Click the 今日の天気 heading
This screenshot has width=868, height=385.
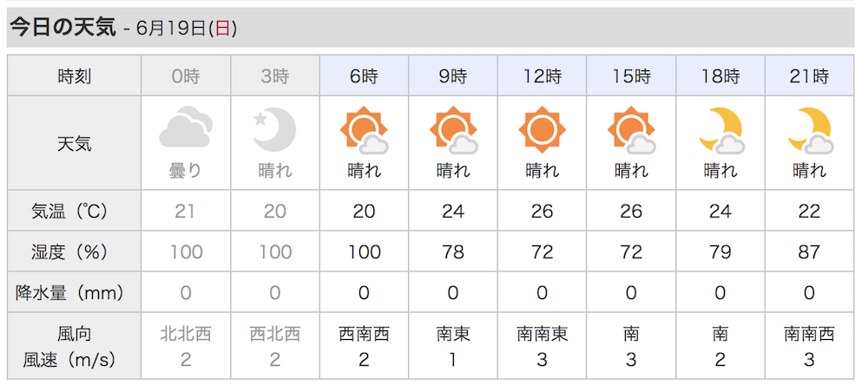pyautogui.click(x=63, y=28)
